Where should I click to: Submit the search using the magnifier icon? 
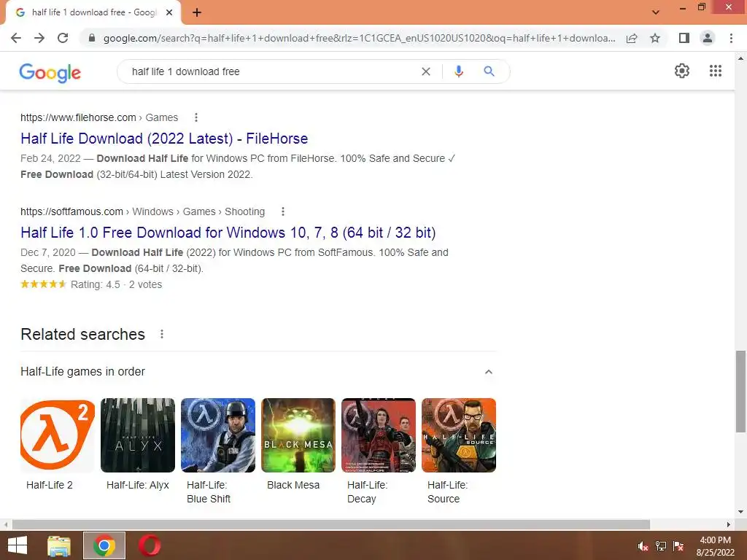[489, 71]
